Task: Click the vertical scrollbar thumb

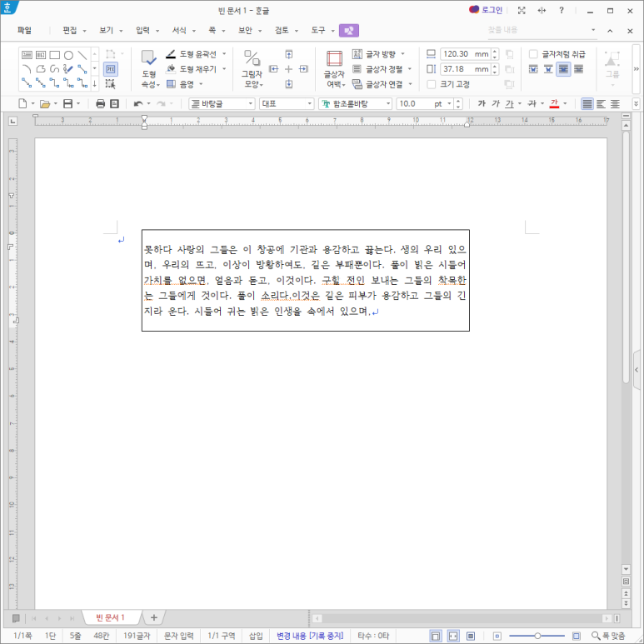Action: pos(626,257)
